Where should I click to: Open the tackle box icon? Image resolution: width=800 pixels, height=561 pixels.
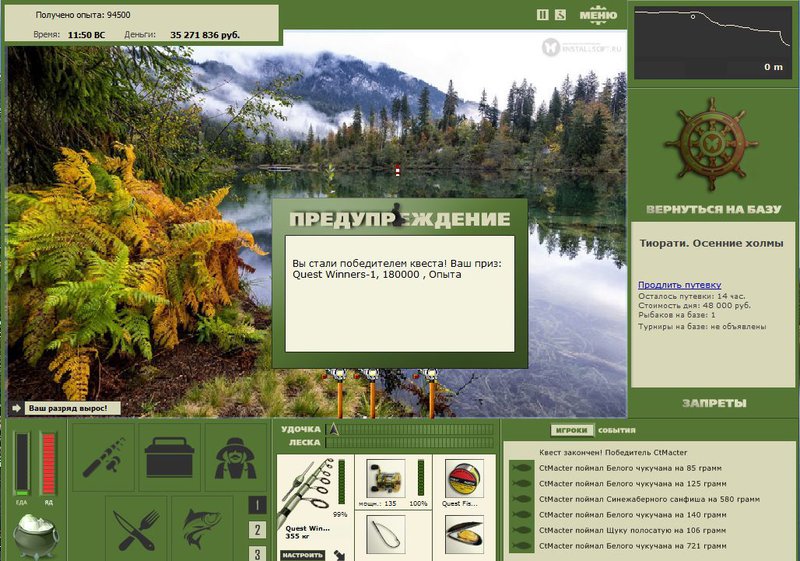[x=169, y=456]
